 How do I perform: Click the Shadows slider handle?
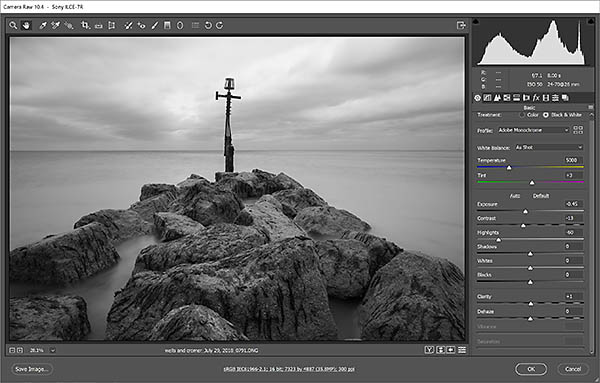pos(530,254)
